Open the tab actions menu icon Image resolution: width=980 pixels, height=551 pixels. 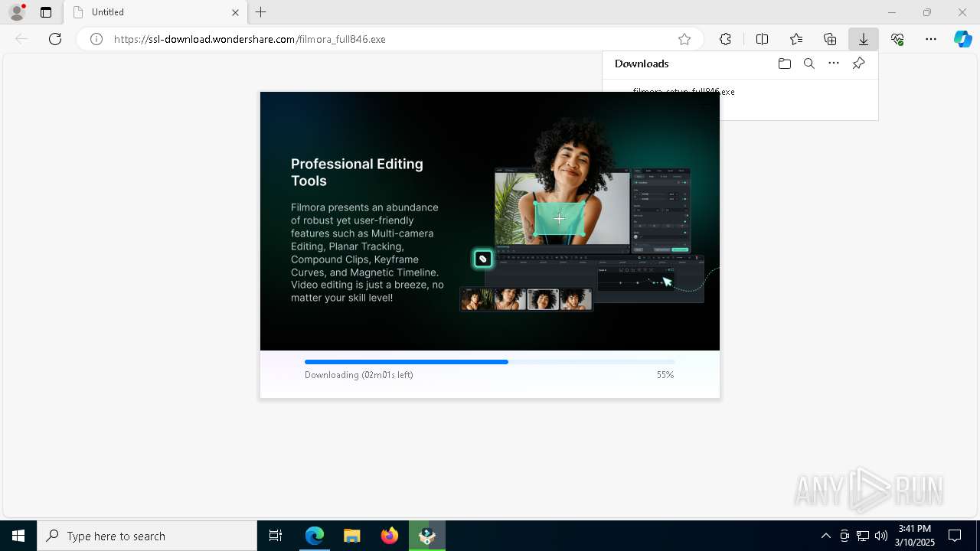tap(46, 12)
